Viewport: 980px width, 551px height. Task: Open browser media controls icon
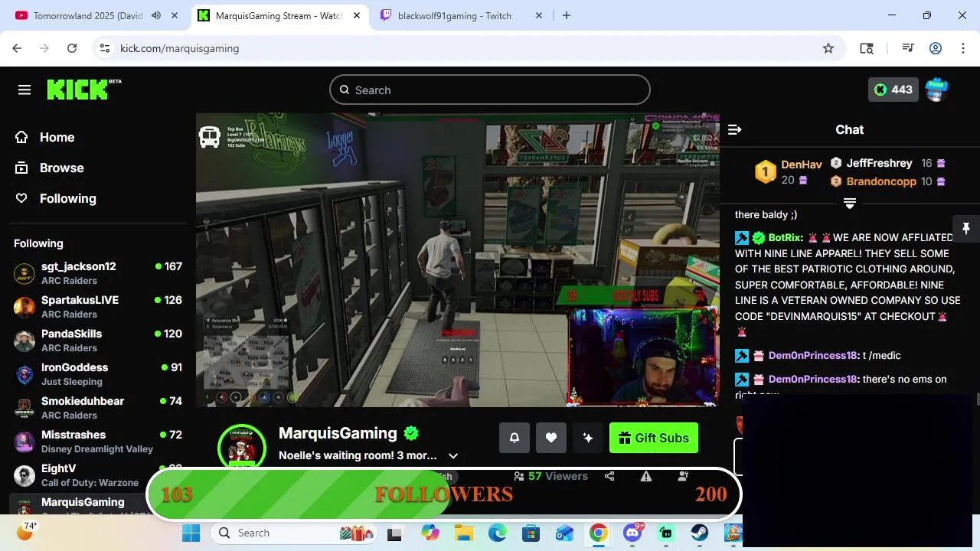point(908,48)
